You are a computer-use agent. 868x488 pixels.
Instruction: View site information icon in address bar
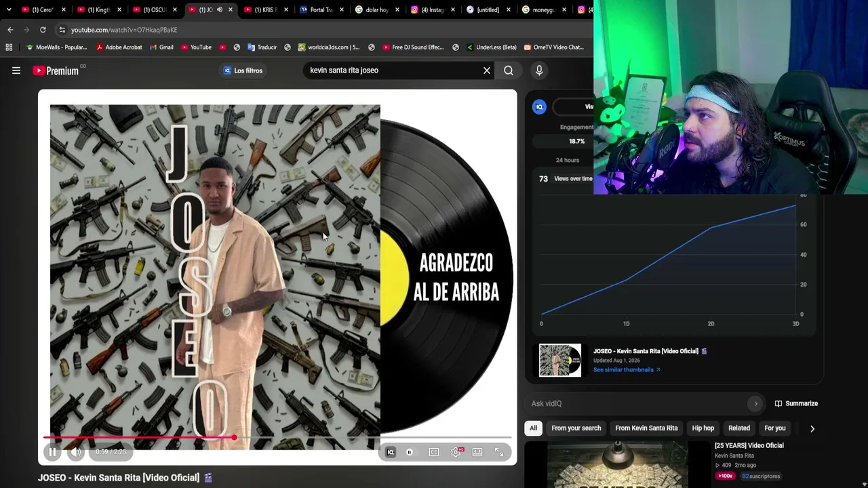tap(62, 30)
